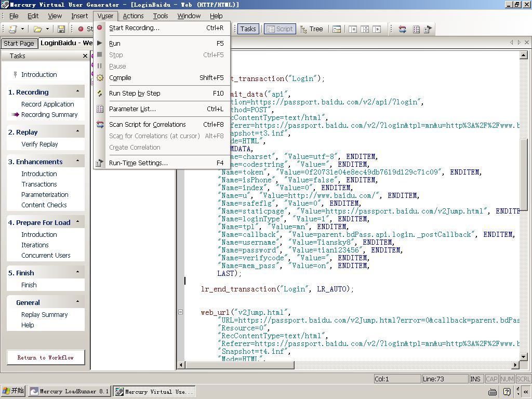Click the red Start Recording menu icon
Viewport: 532px width, 399px height.
pyautogui.click(x=100, y=28)
